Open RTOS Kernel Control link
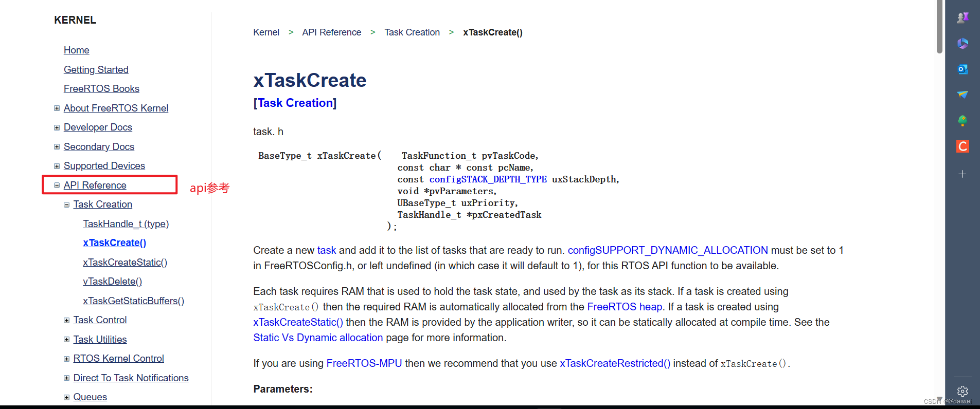This screenshot has width=980, height=409. [118, 359]
